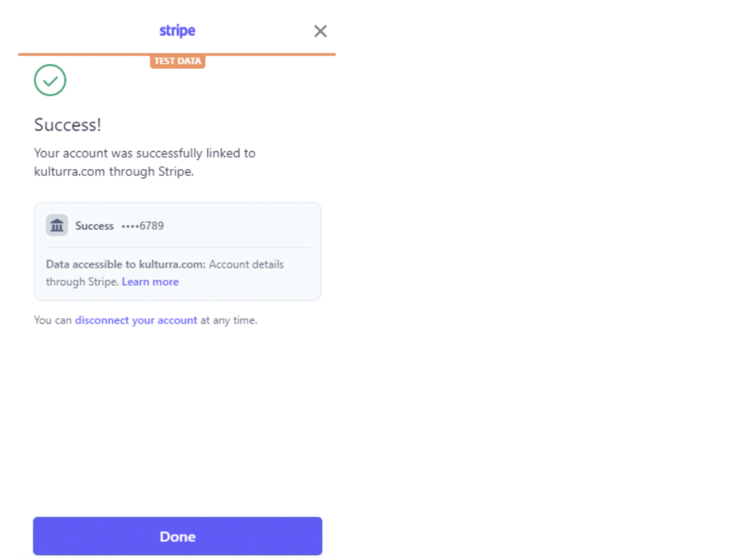Click the Account details through Stripe text
748x560 pixels.
point(246,264)
